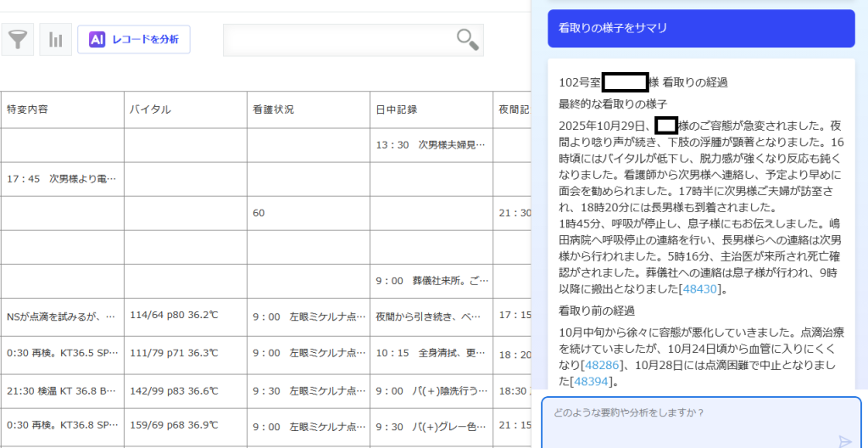Open the NSが点滴を試みるが cell
Image resolution: width=868 pixels, height=448 pixels.
click(61, 316)
